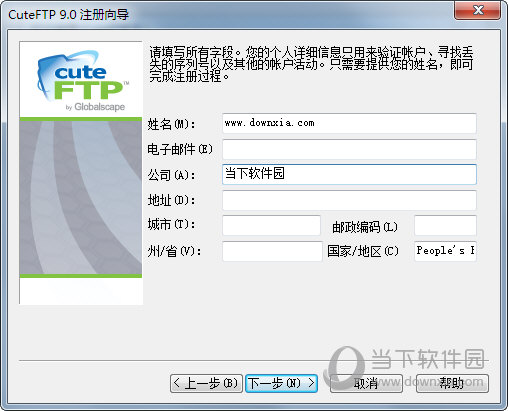This screenshot has height=411, width=508.
Task: Click the CuteFTP Globalscape logo image
Action: [x=81, y=172]
